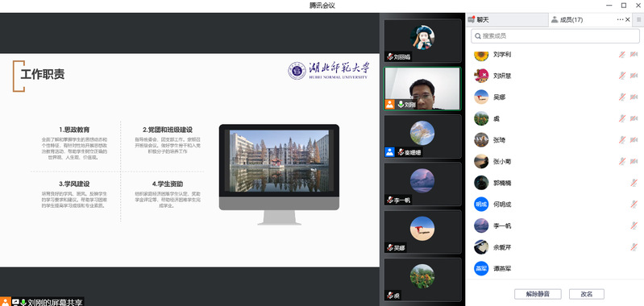This screenshot has height=306, width=644.
Task: Click the magnifier icon in the member search box
Action: [478, 36]
